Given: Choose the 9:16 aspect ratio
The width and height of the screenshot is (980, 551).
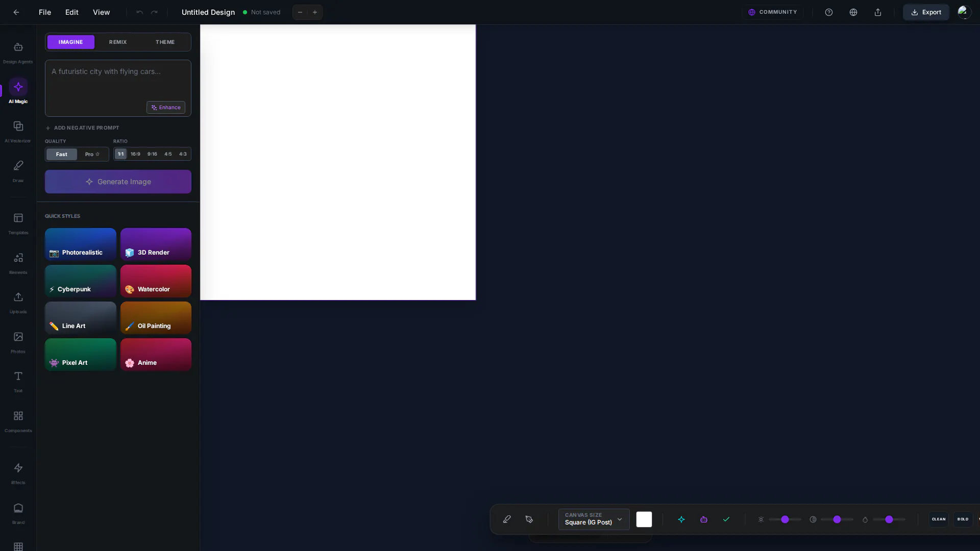Looking at the screenshot, I should pyautogui.click(x=152, y=154).
